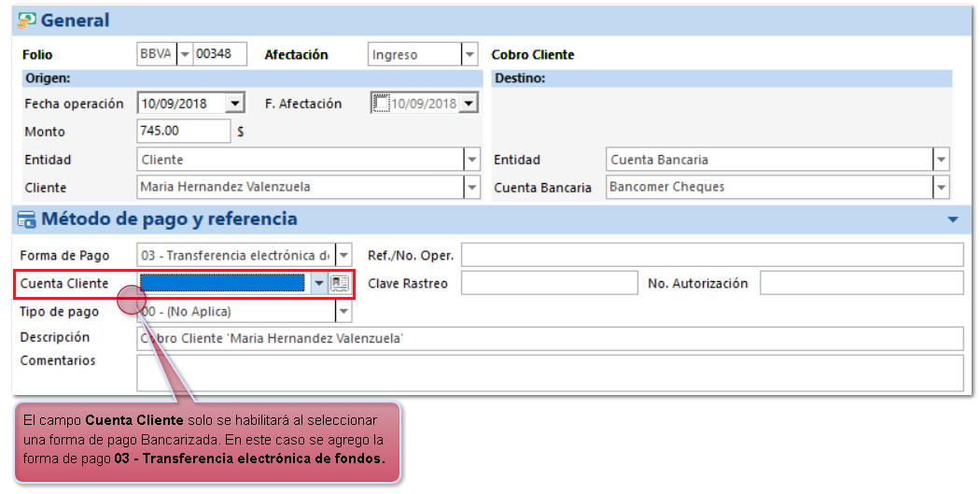Open the account book icon beside Cuenta Cliente
The height and width of the screenshot is (494, 980).
pyautogui.click(x=340, y=283)
